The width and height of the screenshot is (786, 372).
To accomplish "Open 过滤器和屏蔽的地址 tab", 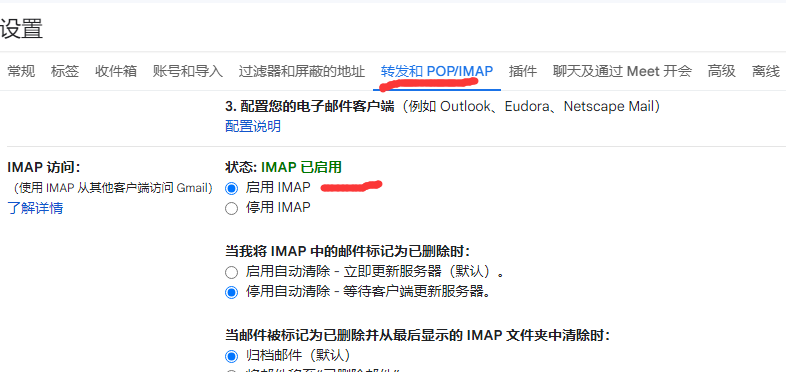I will [x=301, y=71].
